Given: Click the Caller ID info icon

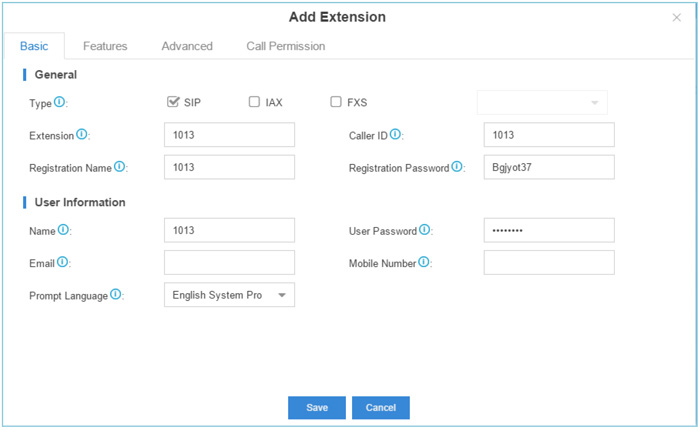Looking at the screenshot, I should (396, 134).
